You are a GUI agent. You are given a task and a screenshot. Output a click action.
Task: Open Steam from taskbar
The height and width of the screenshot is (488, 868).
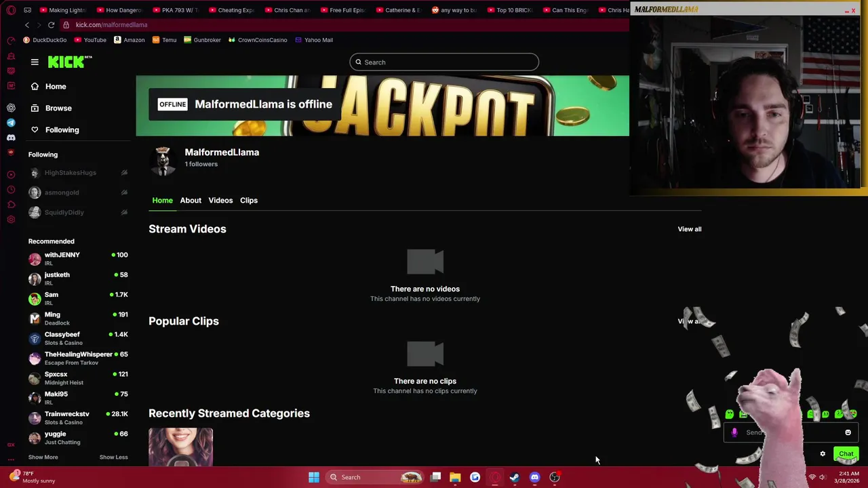(515, 477)
